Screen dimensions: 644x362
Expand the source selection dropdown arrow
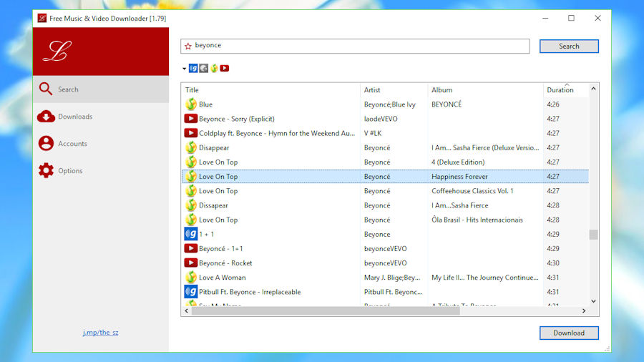pos(184,69)
